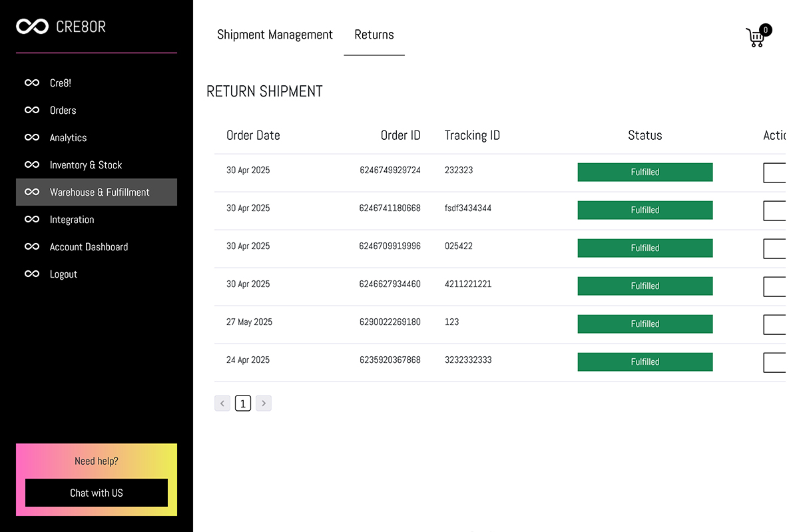Click Fulfilled status for tracking 232323
This screenshot has width=799, height=532.
click(x=645, y=172)
